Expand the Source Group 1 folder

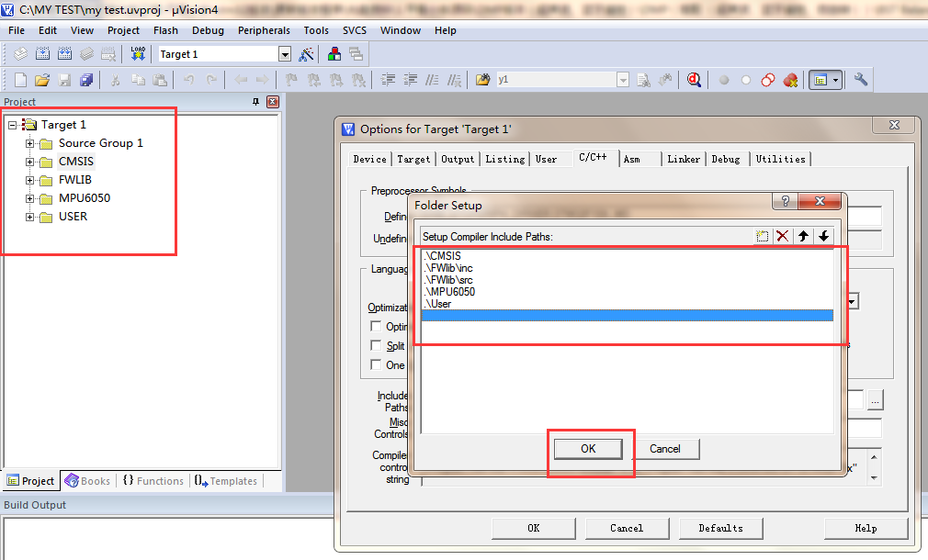click(x=29, y=144)
